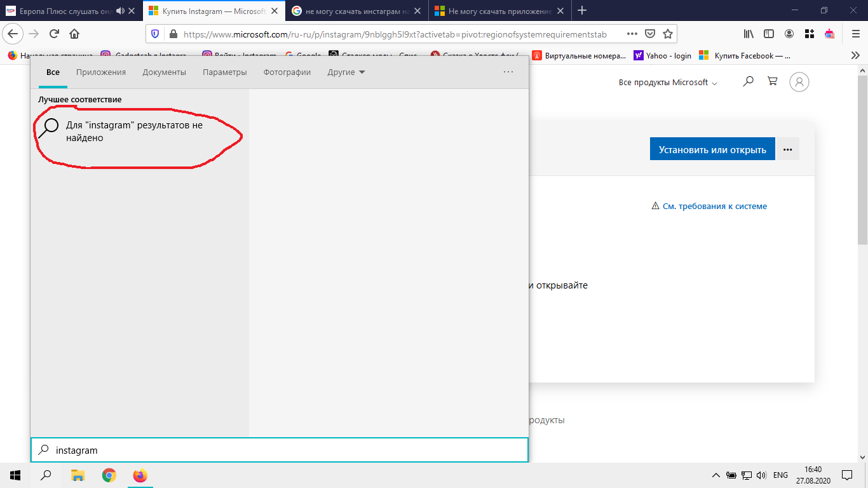
Task: Open Firefox account menu
Action: pyautogui.click(x=789, y=34)
